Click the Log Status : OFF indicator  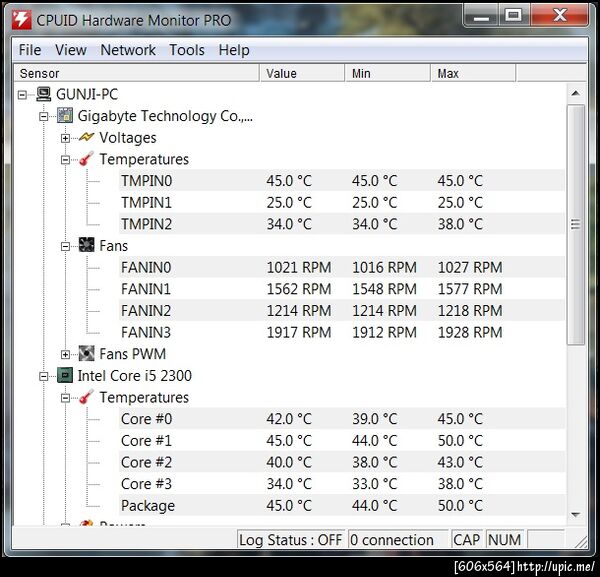(x=290, y=540)
